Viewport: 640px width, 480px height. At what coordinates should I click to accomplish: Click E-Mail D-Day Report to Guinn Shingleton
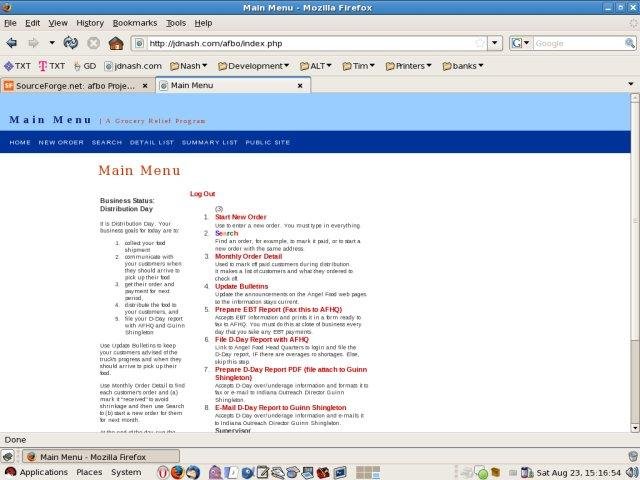pos(281,408)
